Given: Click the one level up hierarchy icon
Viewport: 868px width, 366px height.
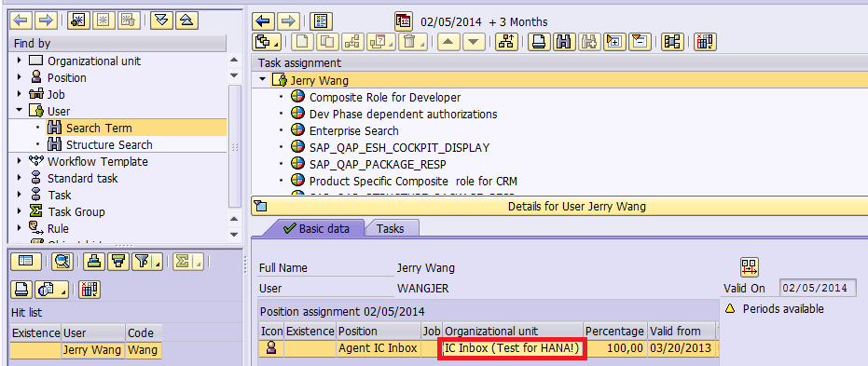Looking at the screenshot, I should tap(506, 41).
